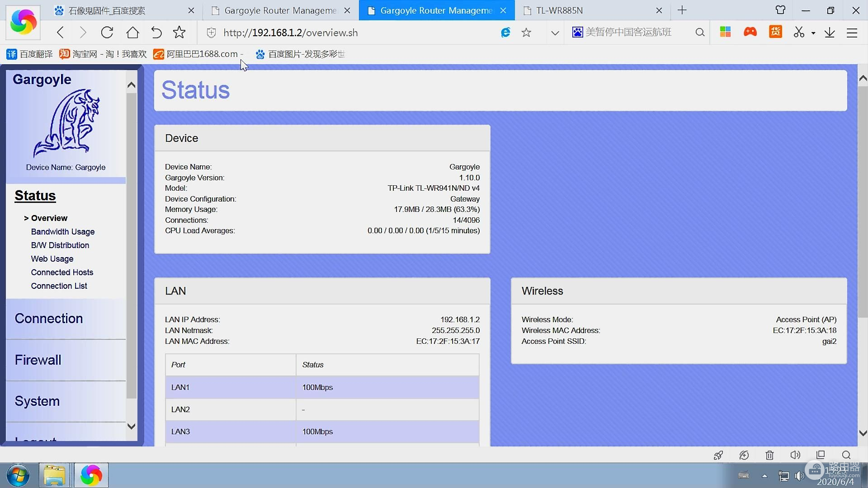Click sidebar scrollbar down arrow
The image size is (868, 488).
pyautogui.click(x=132, y=426)
